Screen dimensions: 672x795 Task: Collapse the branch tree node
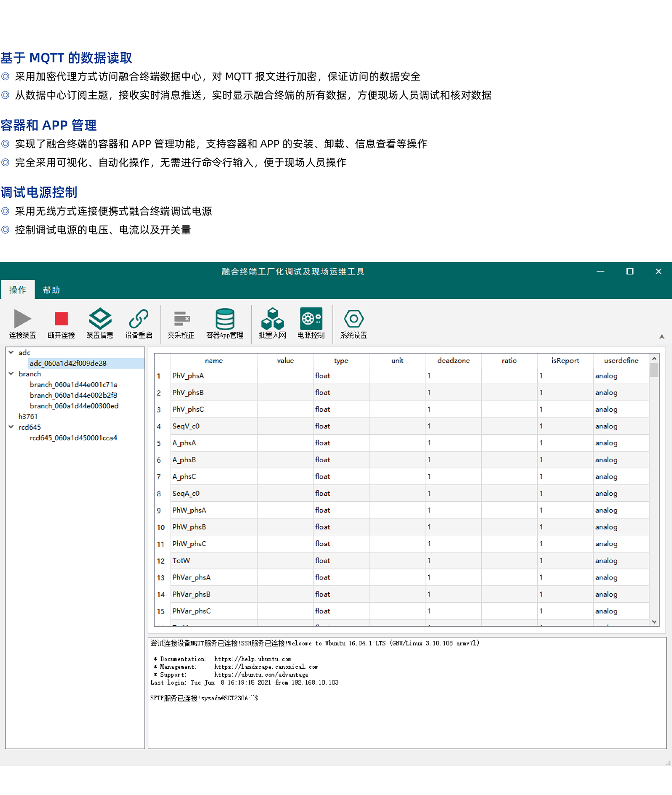point(11,373)
